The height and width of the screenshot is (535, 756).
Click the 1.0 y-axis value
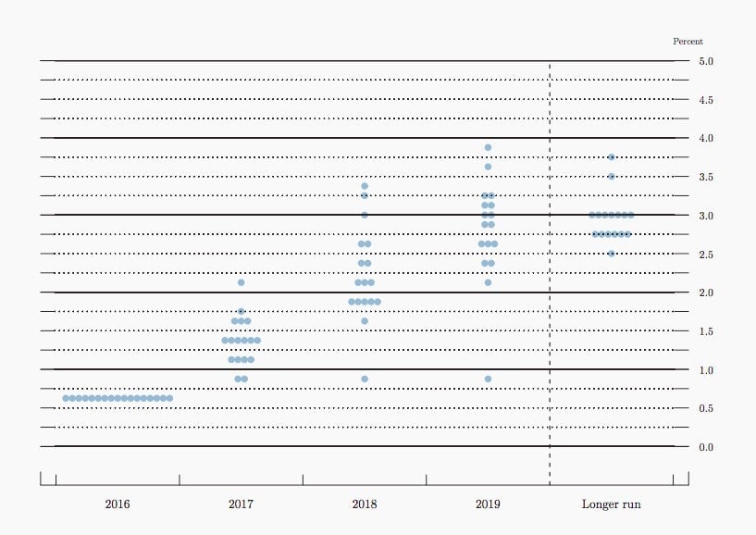706,370
